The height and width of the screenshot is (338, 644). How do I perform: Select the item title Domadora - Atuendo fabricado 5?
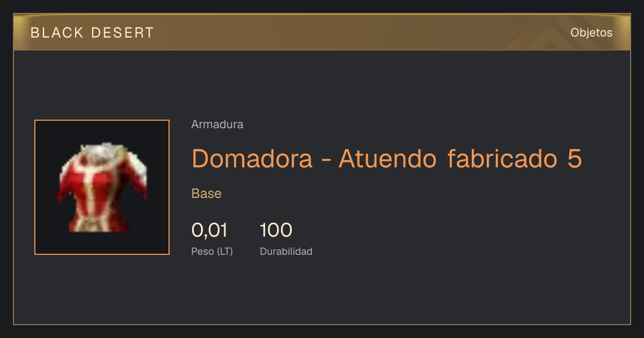pos(387,158)
